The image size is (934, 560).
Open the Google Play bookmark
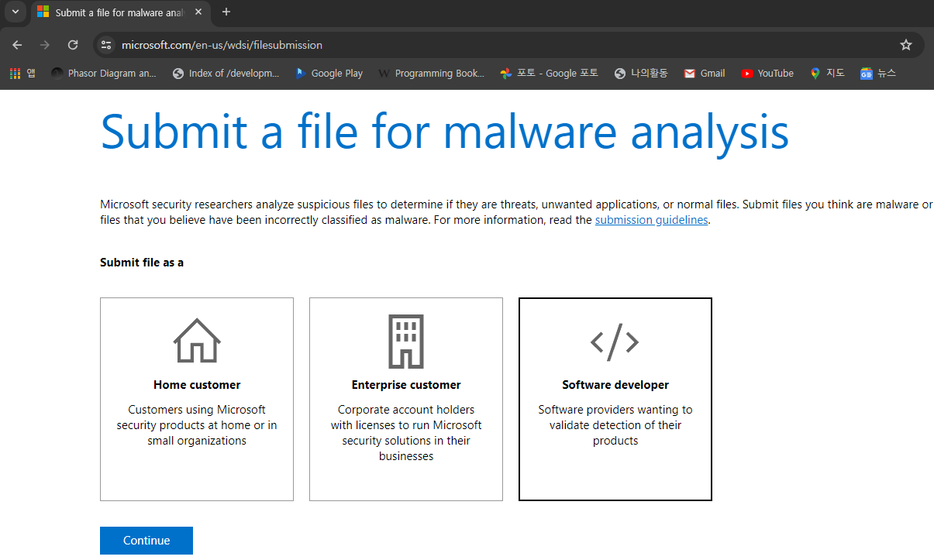[329, 74]
